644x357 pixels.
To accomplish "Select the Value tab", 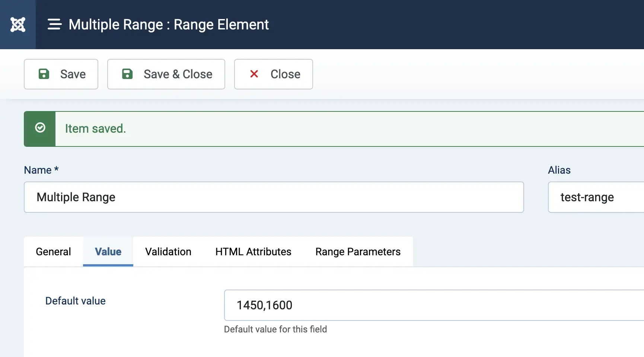I will 108,252.
